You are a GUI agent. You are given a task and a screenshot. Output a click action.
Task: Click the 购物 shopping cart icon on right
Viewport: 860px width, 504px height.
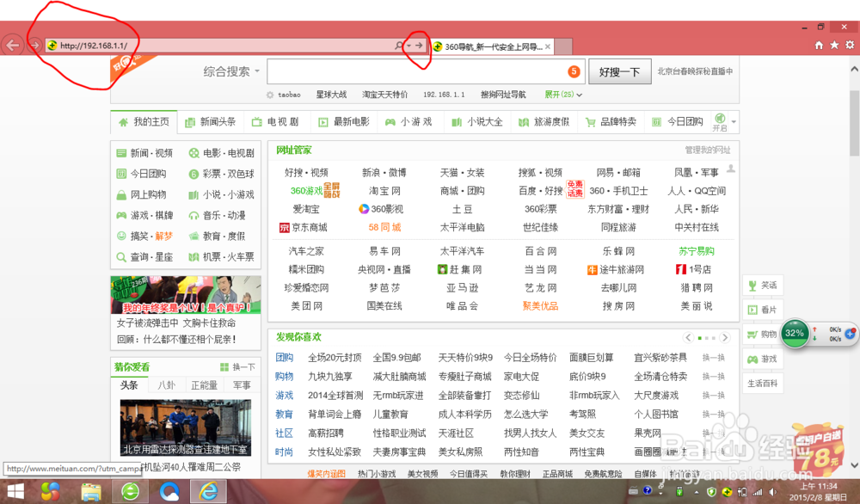tap(752, 335)
